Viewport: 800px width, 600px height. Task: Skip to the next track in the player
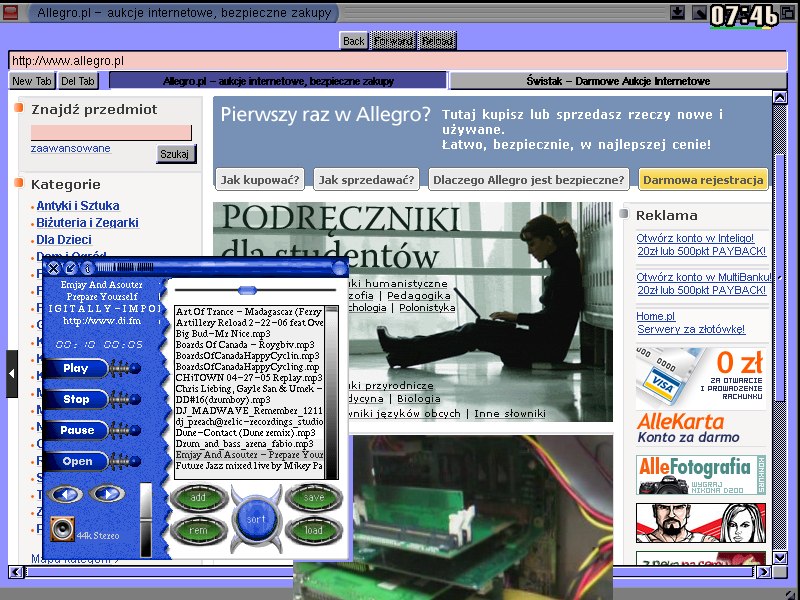(107, 493)
